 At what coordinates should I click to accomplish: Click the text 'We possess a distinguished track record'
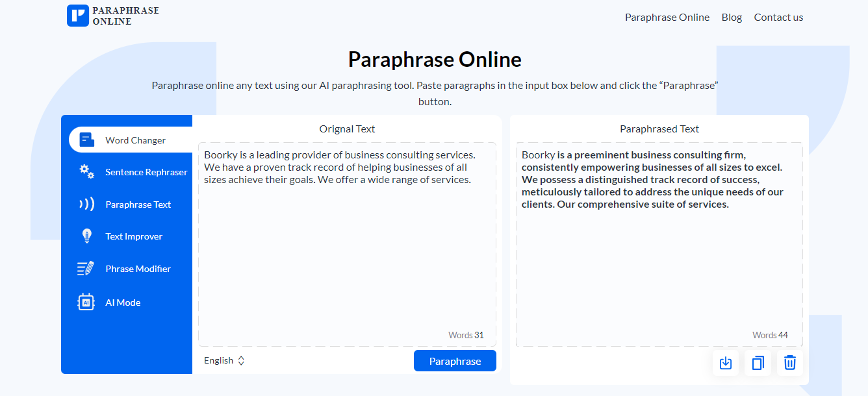click(613, 179)
